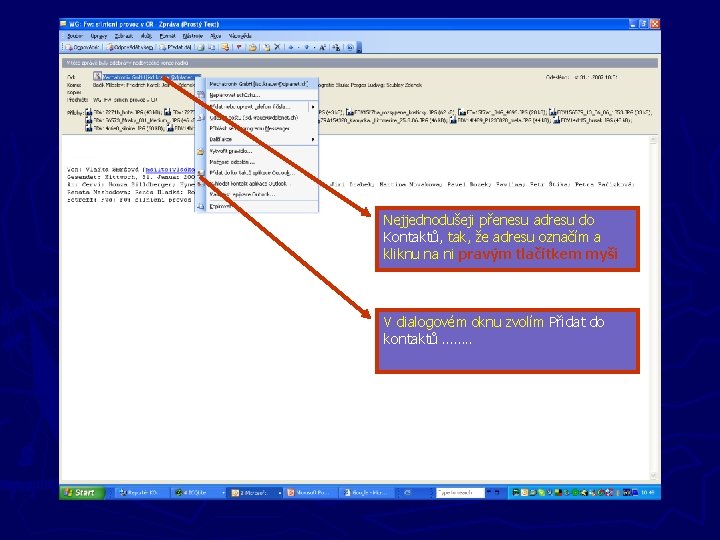The height and width of the screenshot is (540, 720).
Task: Click the copy icon in the toolbar
Action: [211, 47]
